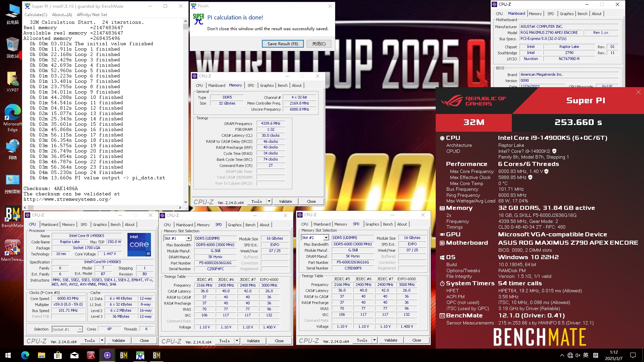
Task: Click the volume muted tray icon
Action: click(578, 355)
